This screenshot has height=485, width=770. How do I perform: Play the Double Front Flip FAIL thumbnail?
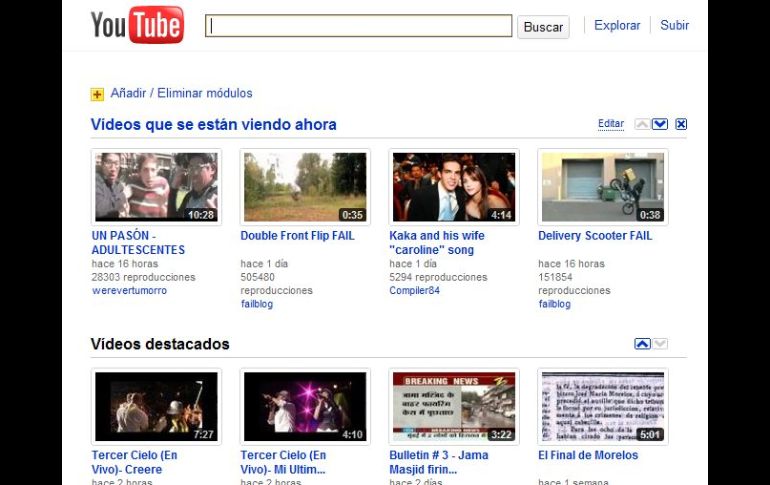(x=305, y=187)
